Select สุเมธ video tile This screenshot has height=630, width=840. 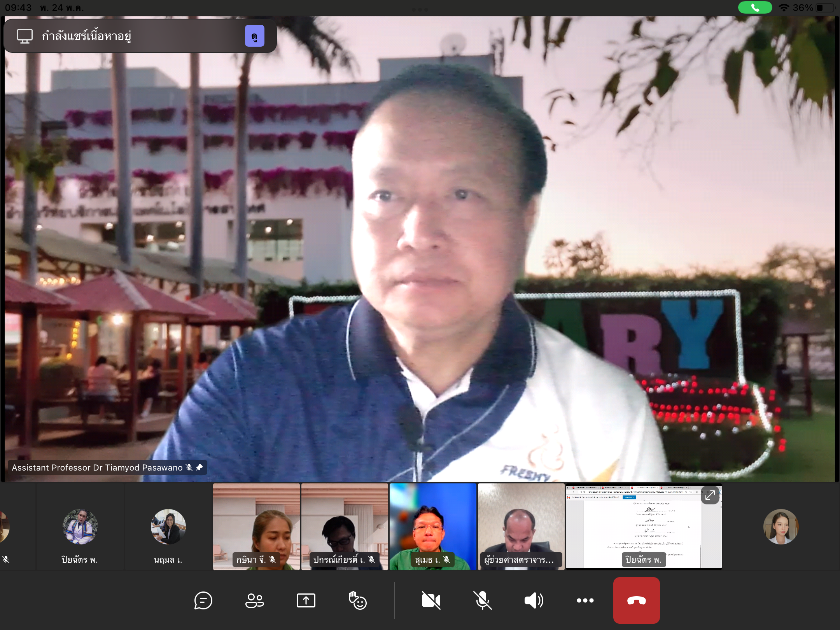(x=433, y=527)
